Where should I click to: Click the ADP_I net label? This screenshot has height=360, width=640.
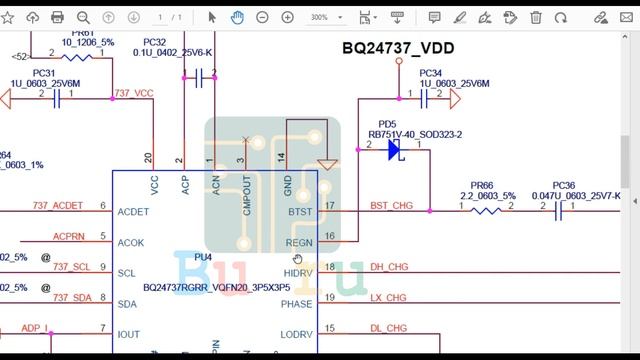35,328
